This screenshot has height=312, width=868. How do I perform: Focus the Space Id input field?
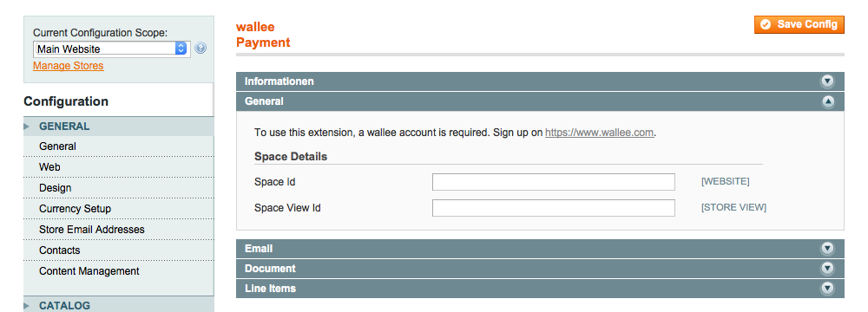(554, 182)
